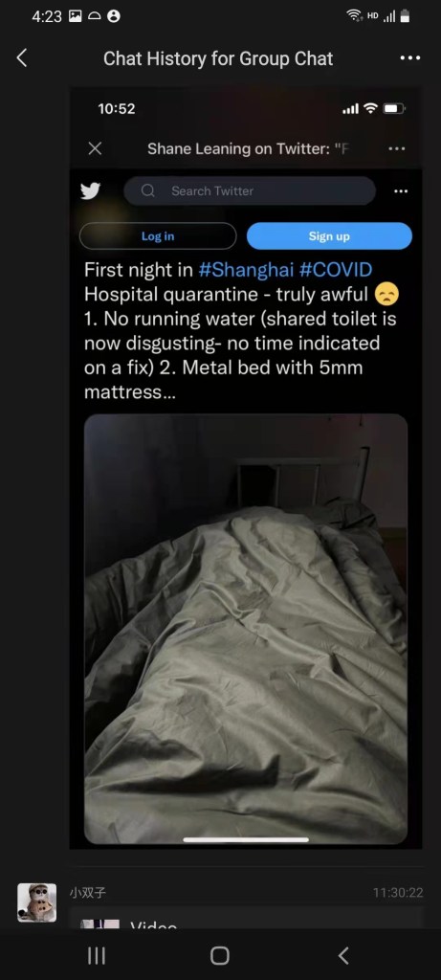Tap the sender name 小双子
This screenshot has width=441, height=980.
tap(87, 893)
